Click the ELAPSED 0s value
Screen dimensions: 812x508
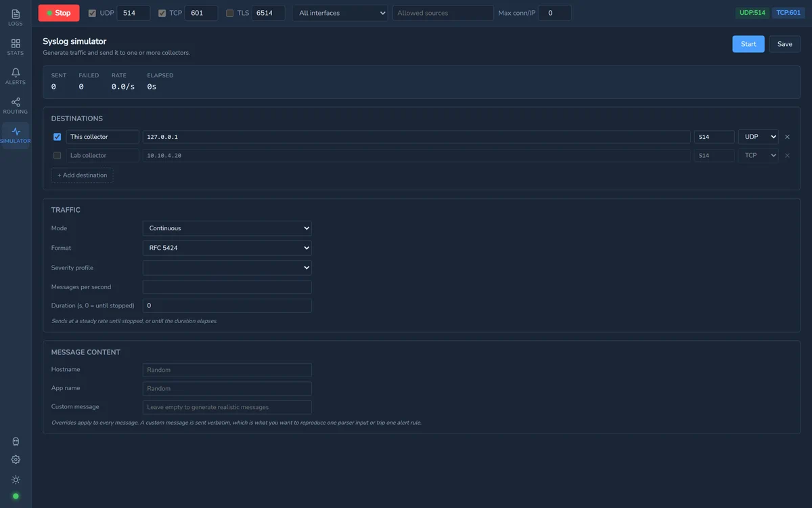click(152, 87)
